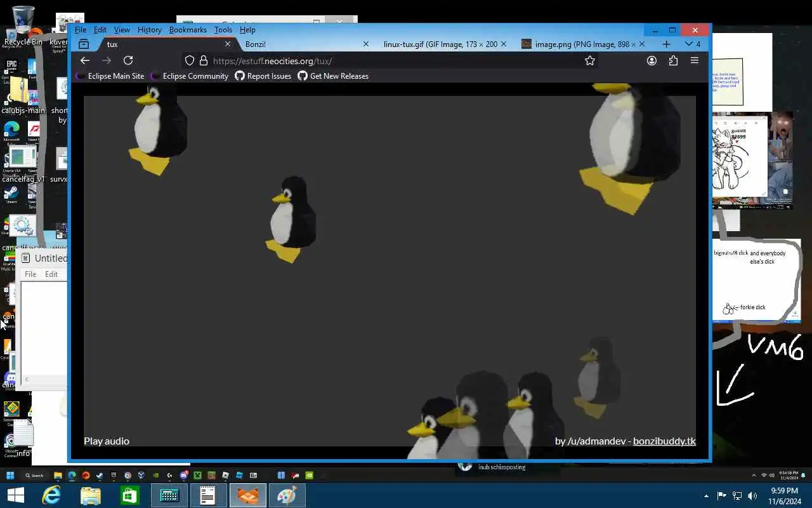Viewport: 812px width, 508px height.
Task: Open the Eclipse Community bookmark
Action: [x=189, y=76]
